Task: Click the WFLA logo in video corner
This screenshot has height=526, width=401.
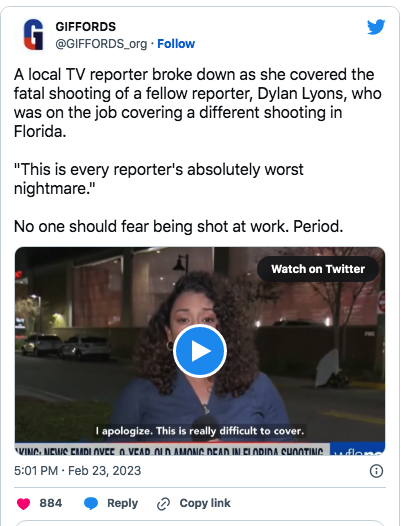Action: coord(357,450)
